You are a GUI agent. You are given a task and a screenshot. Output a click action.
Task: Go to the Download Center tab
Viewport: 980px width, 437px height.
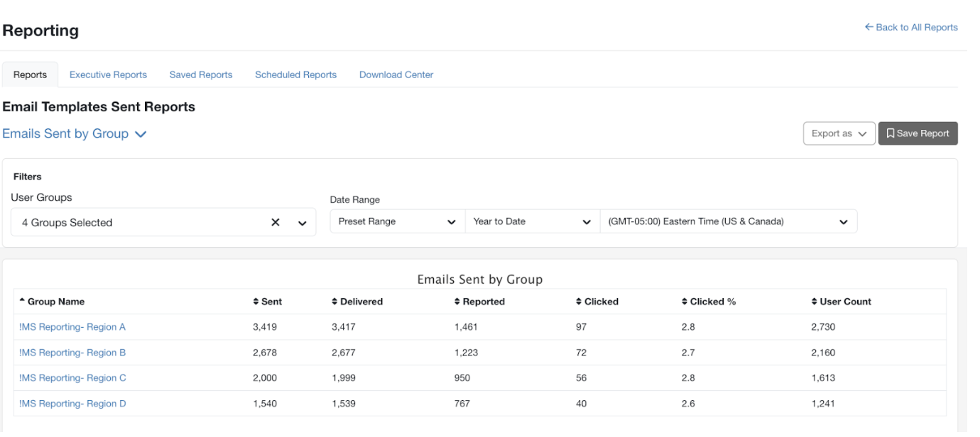tap(396, 74)
